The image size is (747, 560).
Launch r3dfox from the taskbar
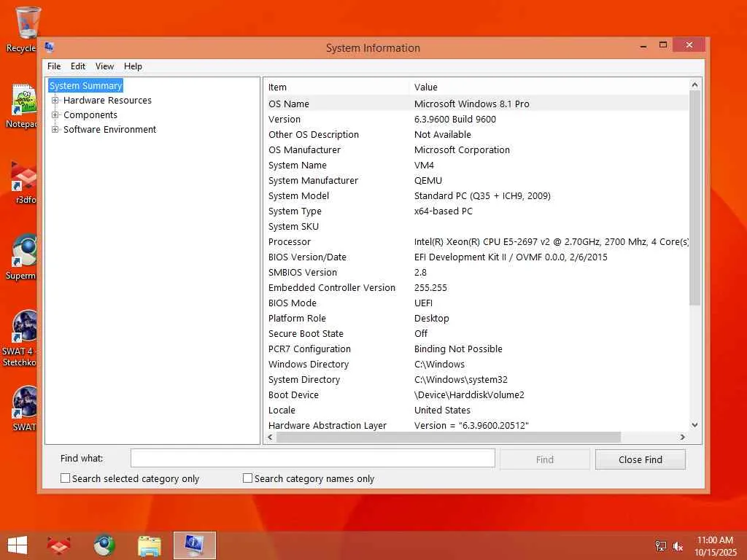[58, 545]
